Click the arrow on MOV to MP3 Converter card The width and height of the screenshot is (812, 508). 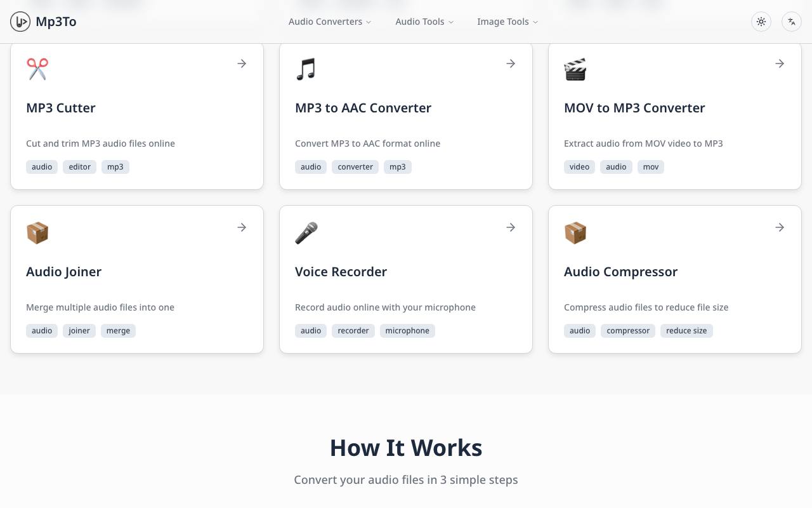[x=780, y=63]
